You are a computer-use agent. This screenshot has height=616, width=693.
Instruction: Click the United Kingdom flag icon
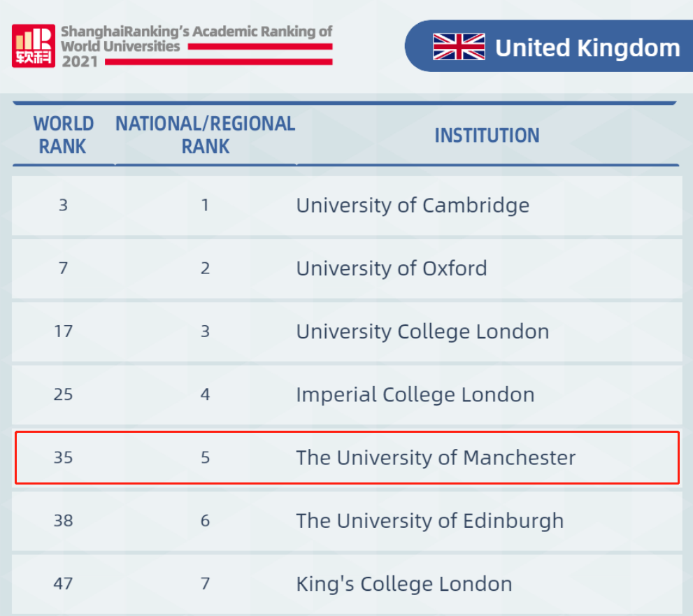click(459, 47)
